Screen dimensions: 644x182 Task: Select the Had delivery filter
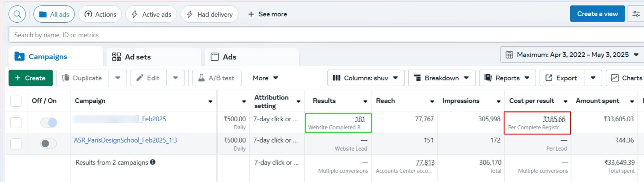[x=209, y=14]
